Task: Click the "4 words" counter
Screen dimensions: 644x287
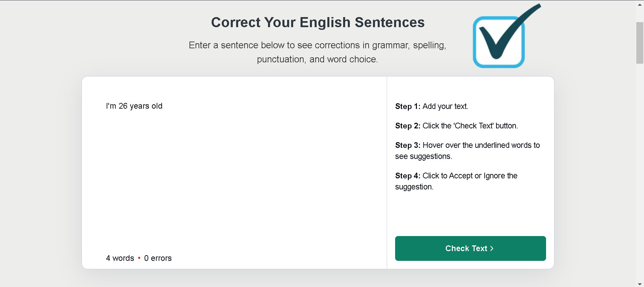Action: click(x=120, y=258)
